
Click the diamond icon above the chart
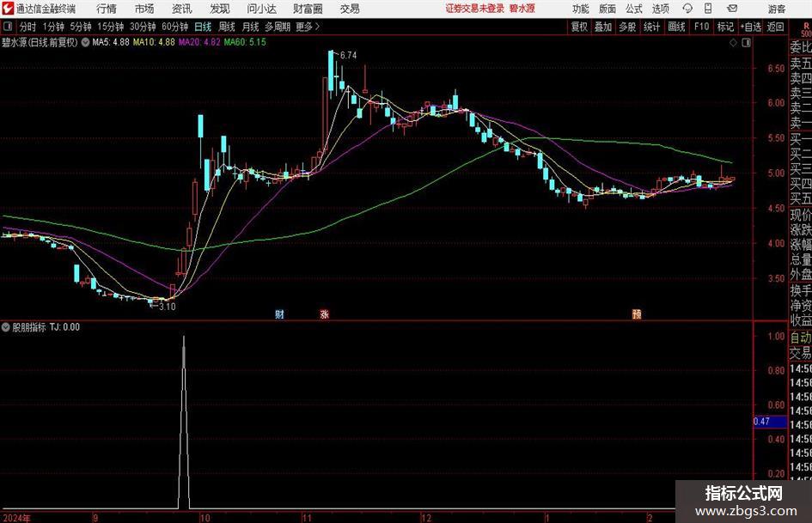click(x=733, y=43)
